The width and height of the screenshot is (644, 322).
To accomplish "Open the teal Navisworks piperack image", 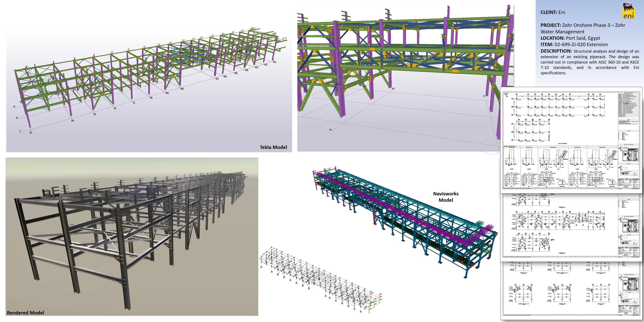I will click(405, 223).
